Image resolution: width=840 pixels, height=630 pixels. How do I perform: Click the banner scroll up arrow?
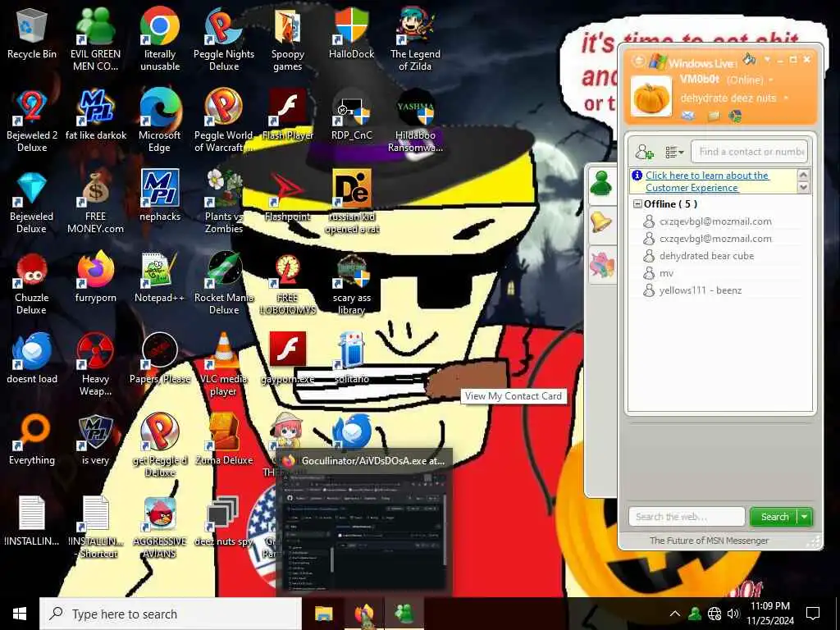tap(803, 175)
